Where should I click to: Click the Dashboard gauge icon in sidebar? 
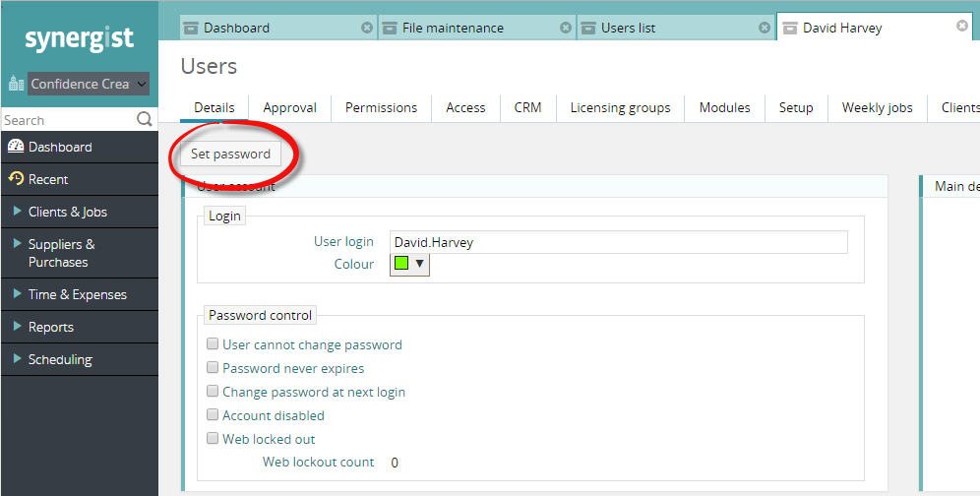click(x=15, y=147)
